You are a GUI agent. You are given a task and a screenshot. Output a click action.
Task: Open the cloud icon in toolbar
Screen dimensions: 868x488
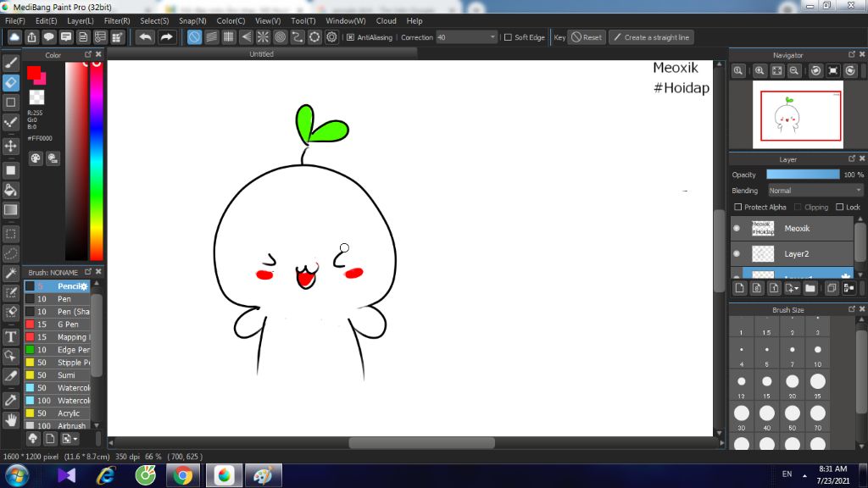14,37
